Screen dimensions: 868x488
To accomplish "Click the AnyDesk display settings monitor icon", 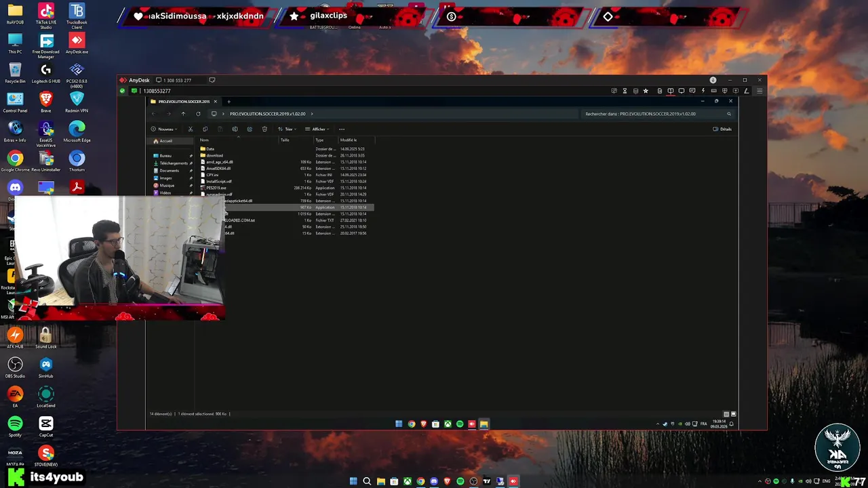I will pos(682,91).
